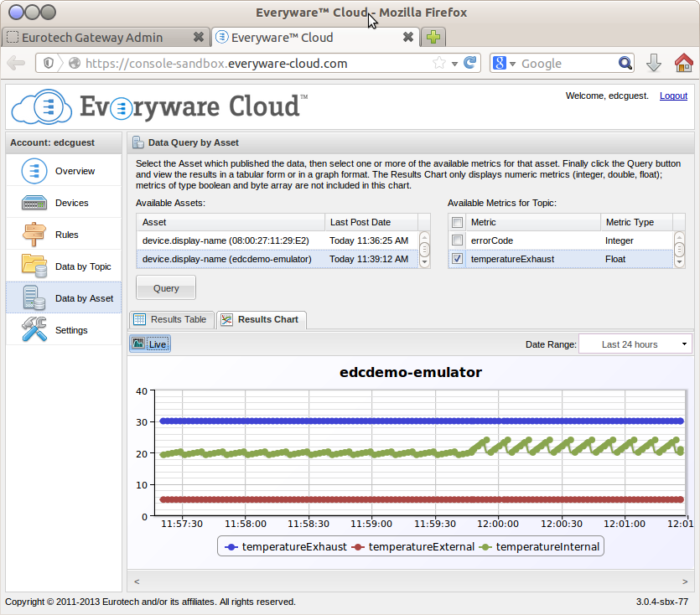
Task: Click the temperatureExternal legend marker
Action: pos(358,547)
